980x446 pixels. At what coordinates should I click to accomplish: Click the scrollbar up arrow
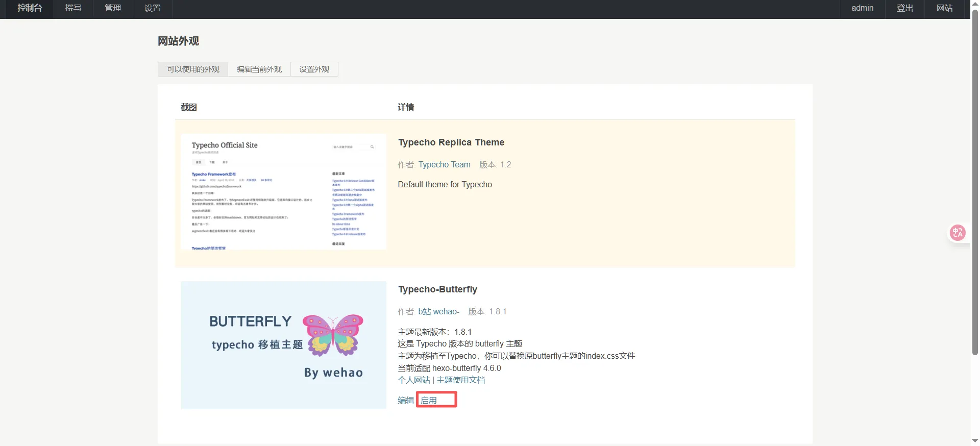click(x=975, y=4)
